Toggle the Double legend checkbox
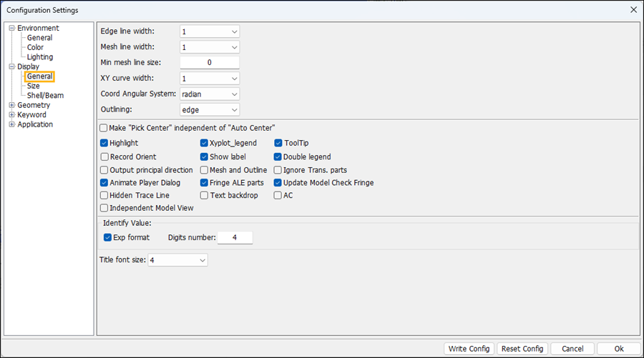Screen dimensions: 644x358 click(278, 157)
